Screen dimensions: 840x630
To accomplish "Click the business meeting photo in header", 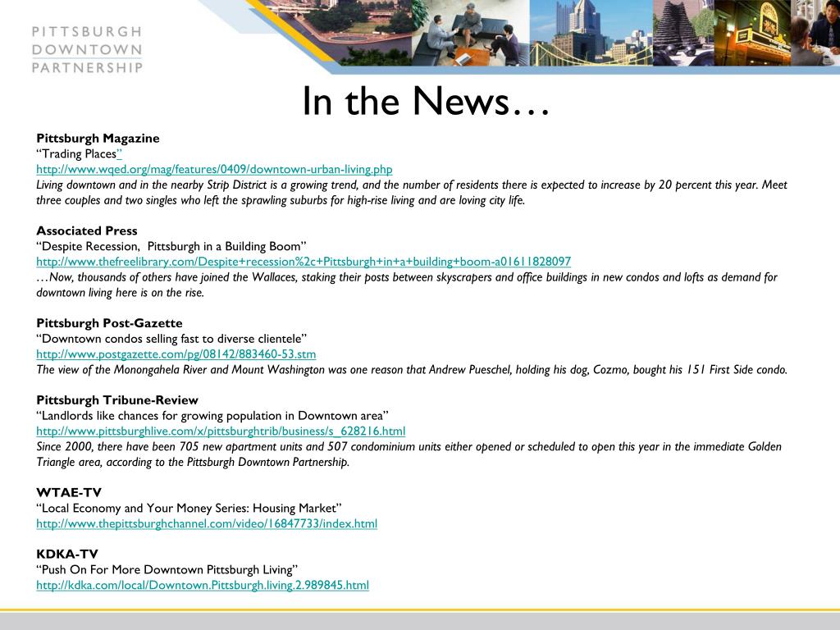I will tap(470, 33).
